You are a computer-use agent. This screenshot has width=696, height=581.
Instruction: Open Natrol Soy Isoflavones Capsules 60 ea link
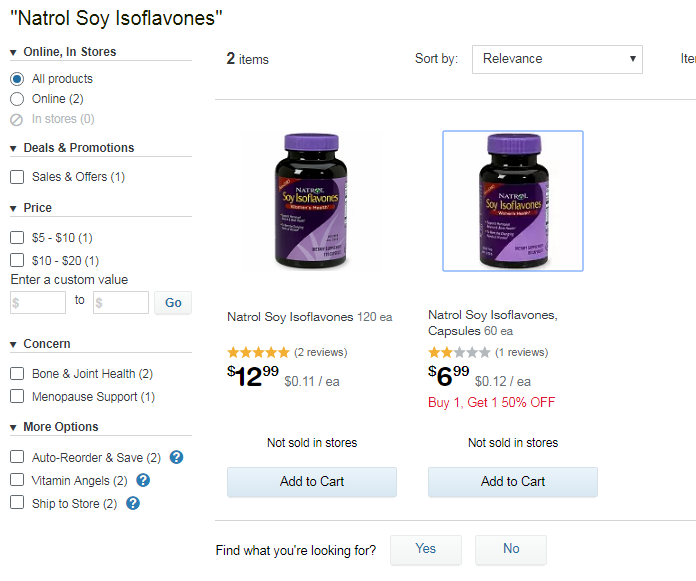492,322
